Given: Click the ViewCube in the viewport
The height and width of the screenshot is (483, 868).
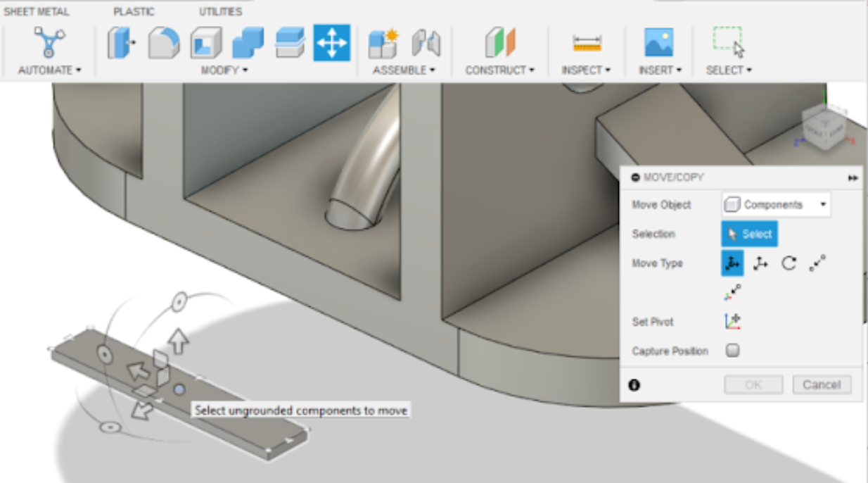Looking at the screenshot, I should pyautogui.click(x=824, y=130).
